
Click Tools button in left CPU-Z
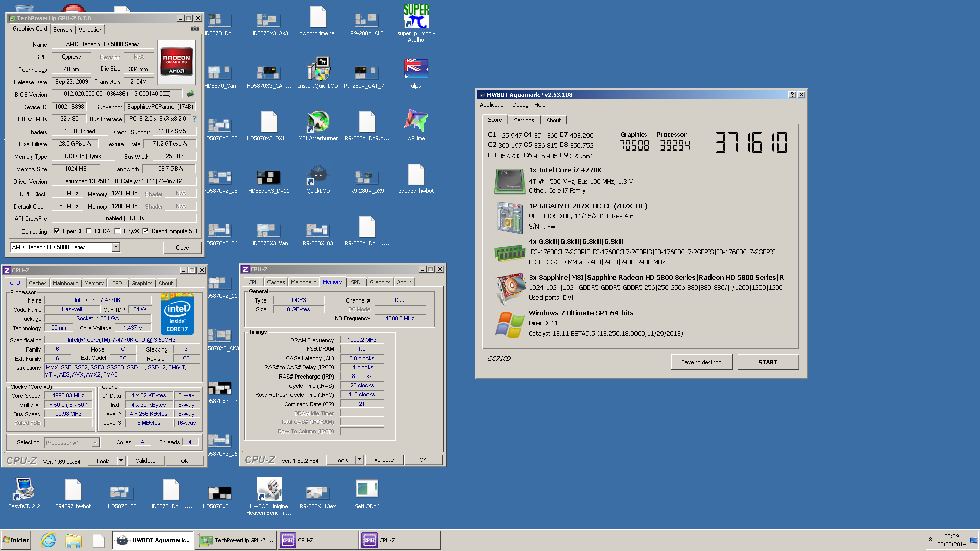coord(103,461)
